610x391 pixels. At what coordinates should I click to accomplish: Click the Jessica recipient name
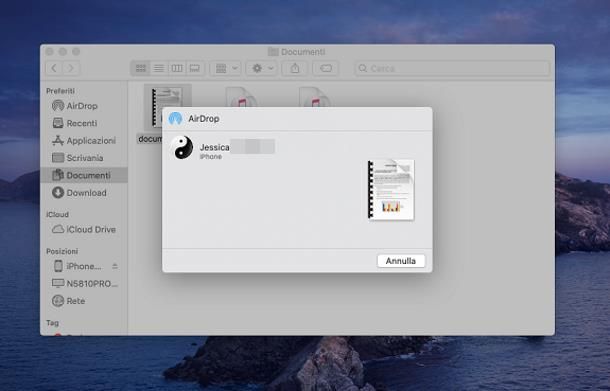pos(214,147)
